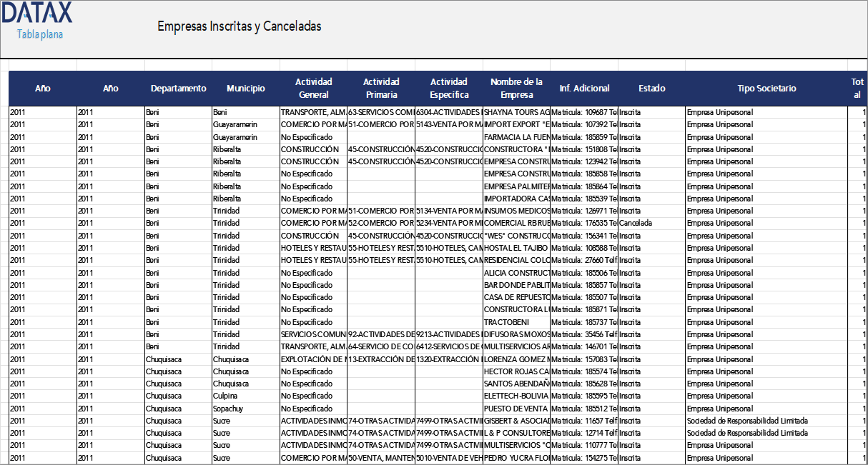Click the Tipo Societario column header
Image resolution: width=868 pixels, height=465 pixels.
coord(766,89)
